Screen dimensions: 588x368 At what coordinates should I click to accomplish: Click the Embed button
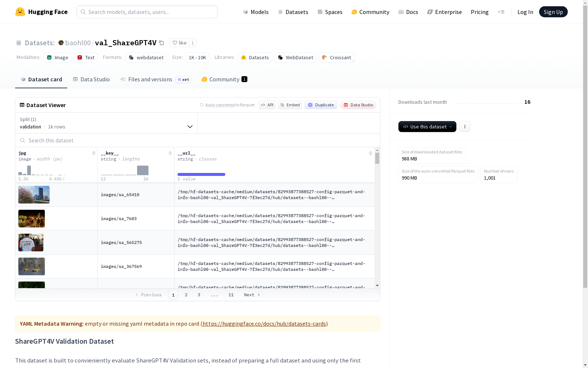coord(290,105)
